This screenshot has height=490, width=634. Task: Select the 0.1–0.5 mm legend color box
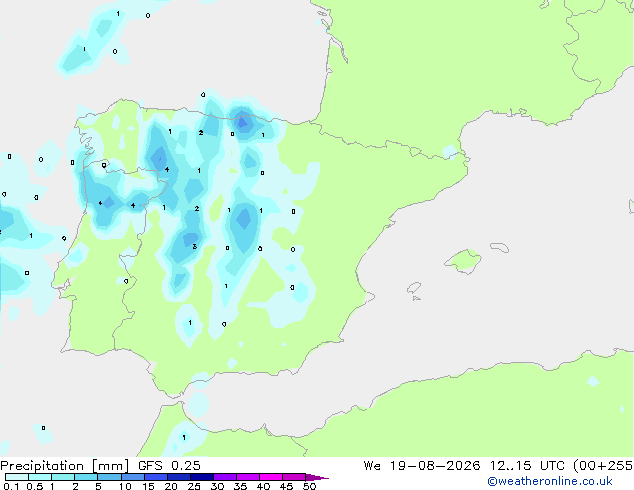17,477
